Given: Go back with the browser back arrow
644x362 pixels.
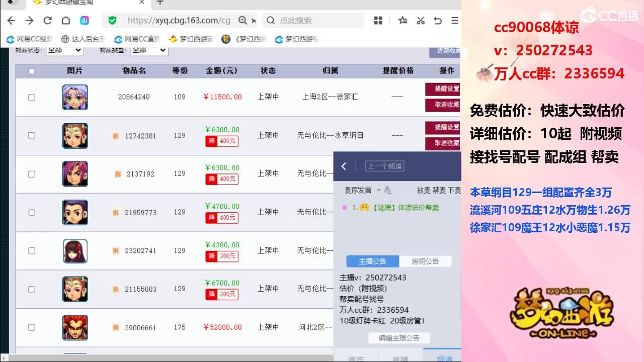Looking at the screenshot, I should tap(12, 21).
